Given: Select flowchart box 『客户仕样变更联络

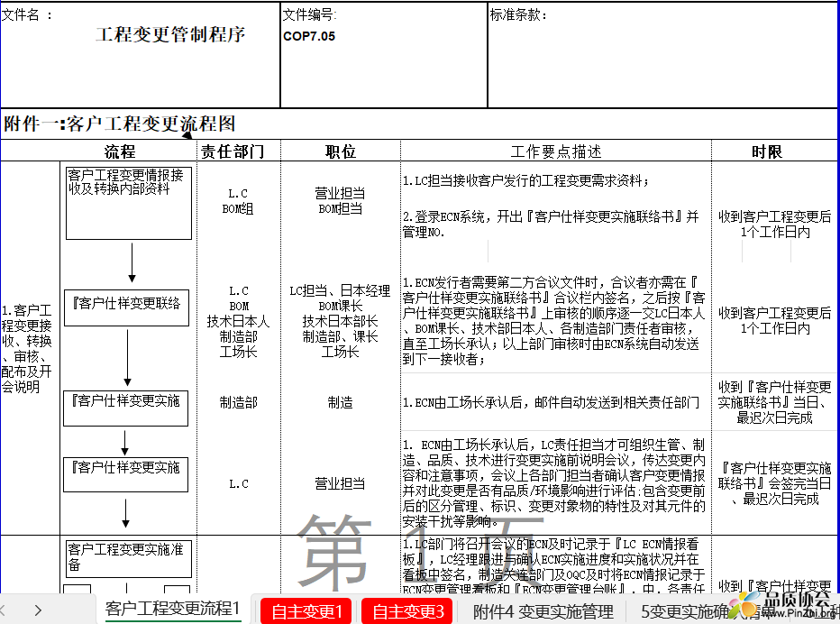Looking at the screenshot, I should point(126,307).
